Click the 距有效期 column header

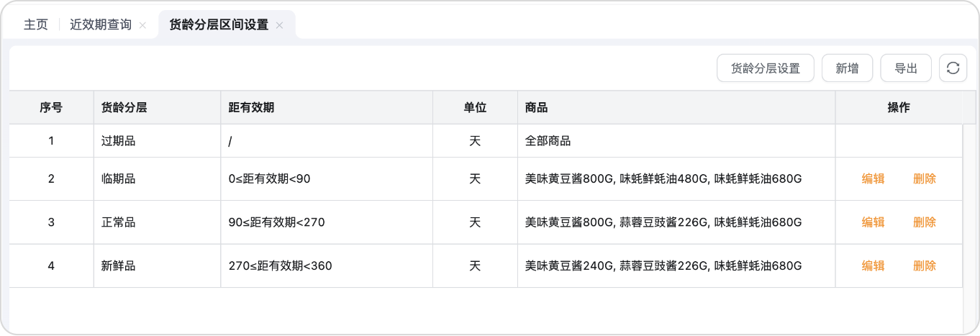[251, 107]
